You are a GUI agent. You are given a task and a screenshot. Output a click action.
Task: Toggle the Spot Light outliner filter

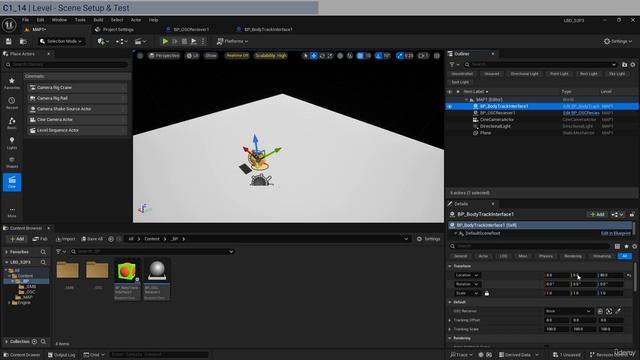460,82
